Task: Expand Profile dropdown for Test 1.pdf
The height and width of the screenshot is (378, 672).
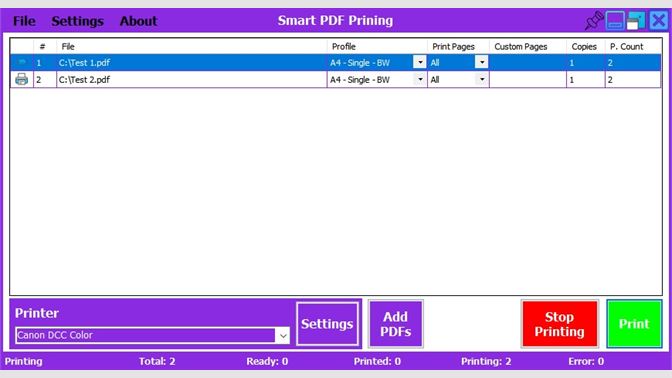Action: (420, 63)
